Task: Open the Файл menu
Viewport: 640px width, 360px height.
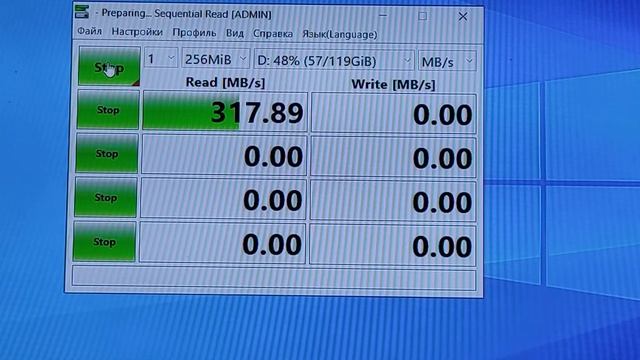Action: click(x=89, y=31)
